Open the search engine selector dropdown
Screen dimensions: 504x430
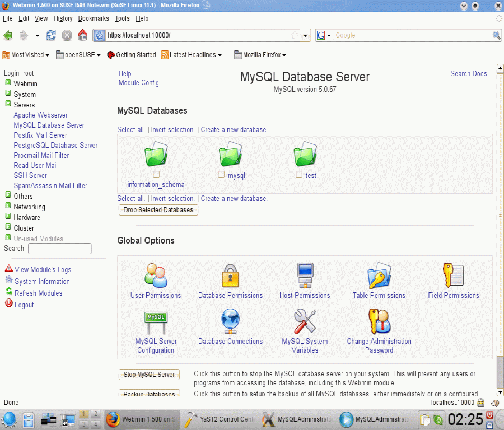tap(329, 35)
